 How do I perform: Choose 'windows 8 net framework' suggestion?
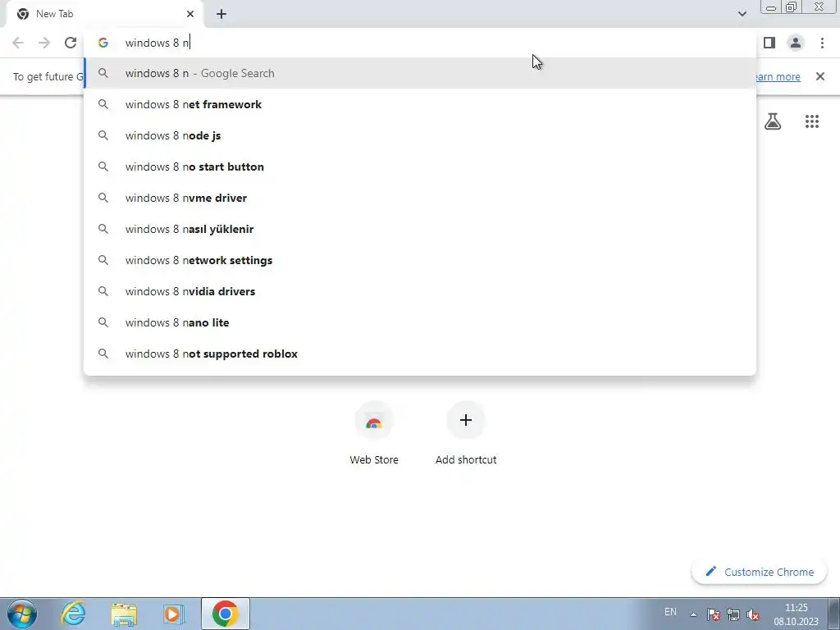pyautogui.click(x=420, y=104)
